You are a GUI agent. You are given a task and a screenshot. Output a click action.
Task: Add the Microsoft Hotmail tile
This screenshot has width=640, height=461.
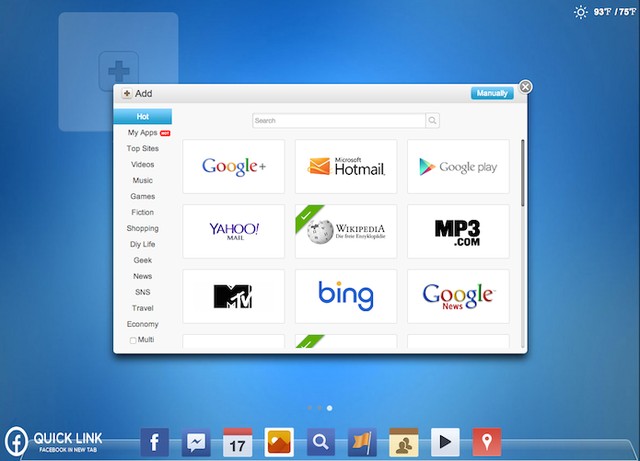[346, 166]
